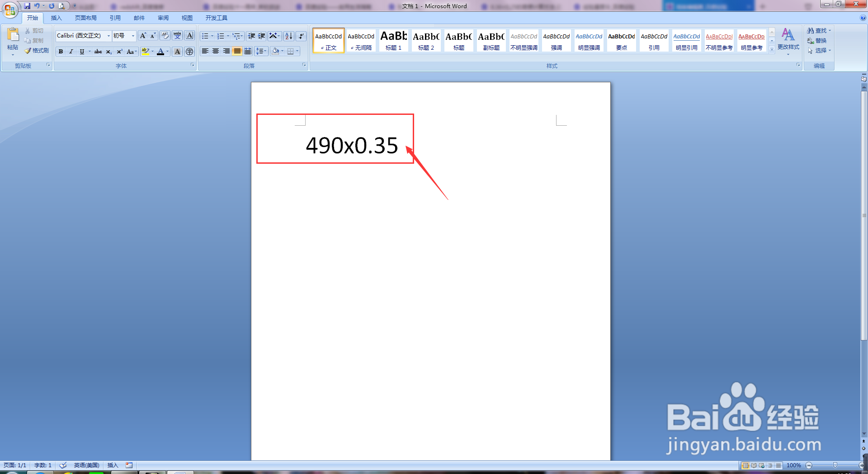This screenshot has width=868, height=474.
Task: Click the show paragraph marks icon
Action: point(301,36)
